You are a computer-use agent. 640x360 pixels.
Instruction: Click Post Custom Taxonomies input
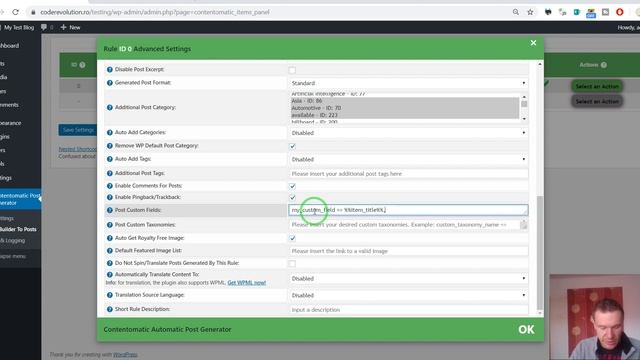pyautogui.click(x=408, y=224)
